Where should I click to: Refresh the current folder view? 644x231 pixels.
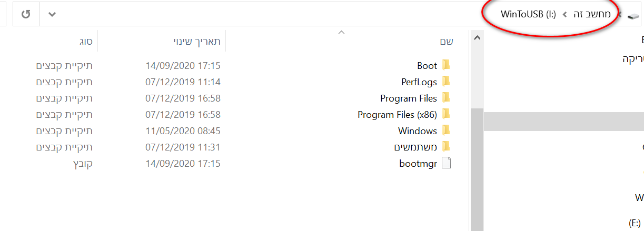[26, 14]
